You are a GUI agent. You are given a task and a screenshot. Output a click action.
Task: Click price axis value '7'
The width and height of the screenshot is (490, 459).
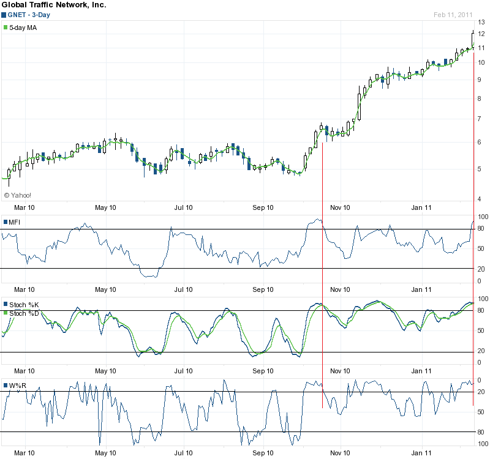(480, 119)
